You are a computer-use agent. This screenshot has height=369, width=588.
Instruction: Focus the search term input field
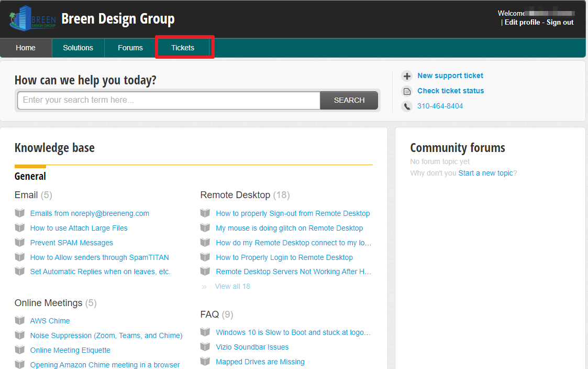(169, 100)
